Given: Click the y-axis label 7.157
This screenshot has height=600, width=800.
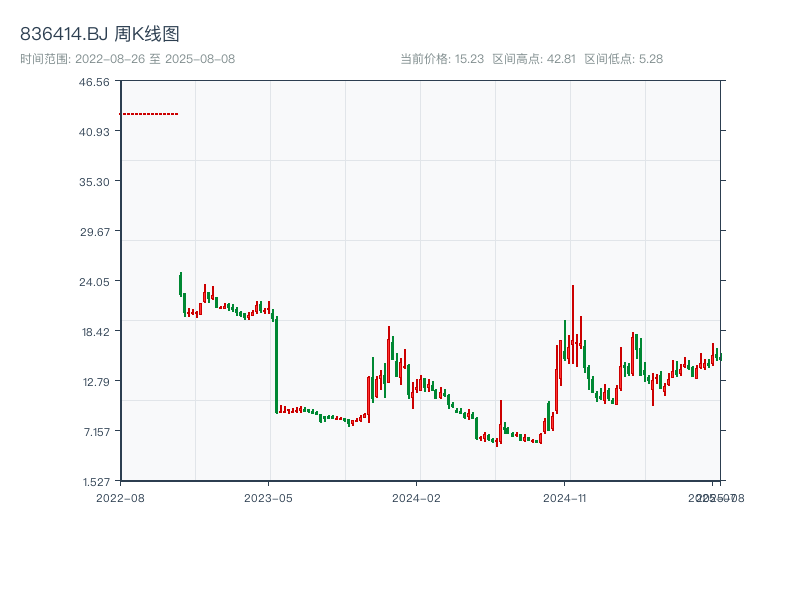Looking at the screenshot, I should (x=96, y=432).
